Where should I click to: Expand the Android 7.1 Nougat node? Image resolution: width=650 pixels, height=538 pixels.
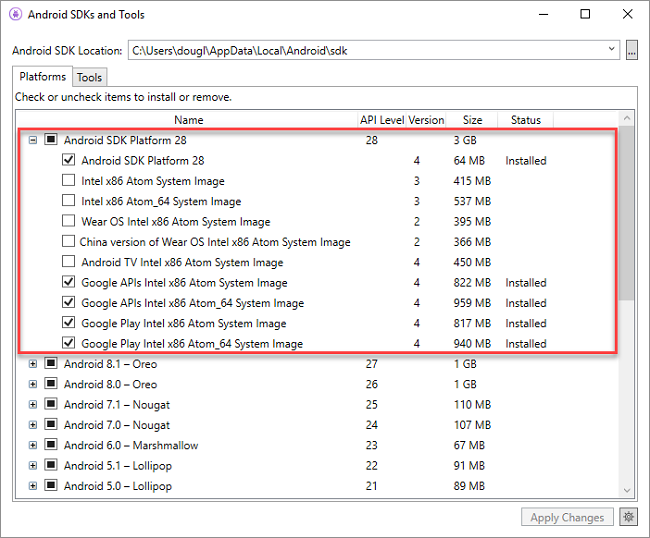click(x=33, y=405)
